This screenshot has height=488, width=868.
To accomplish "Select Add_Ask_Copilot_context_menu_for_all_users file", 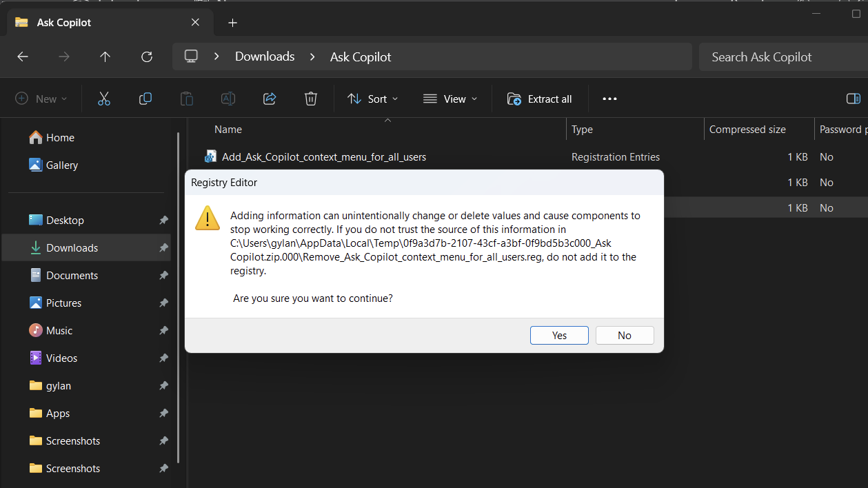I will pyautogui.click(x=324, y=157).
